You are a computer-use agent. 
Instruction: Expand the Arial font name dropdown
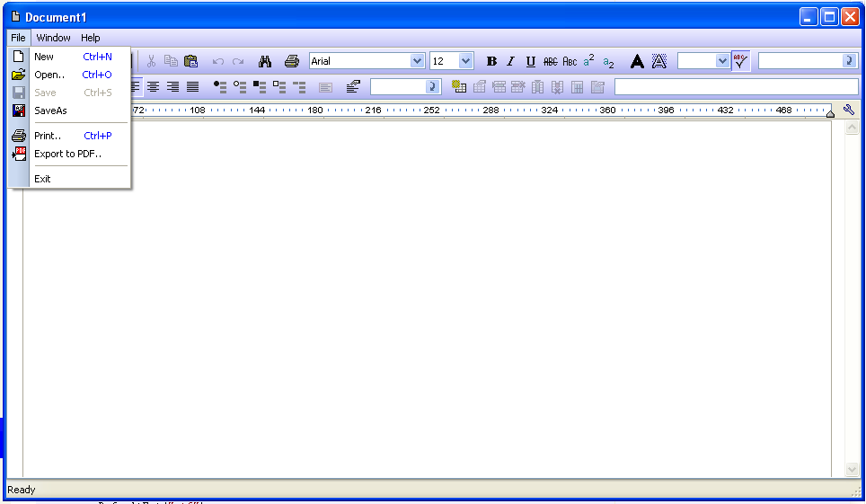[417, 61]
